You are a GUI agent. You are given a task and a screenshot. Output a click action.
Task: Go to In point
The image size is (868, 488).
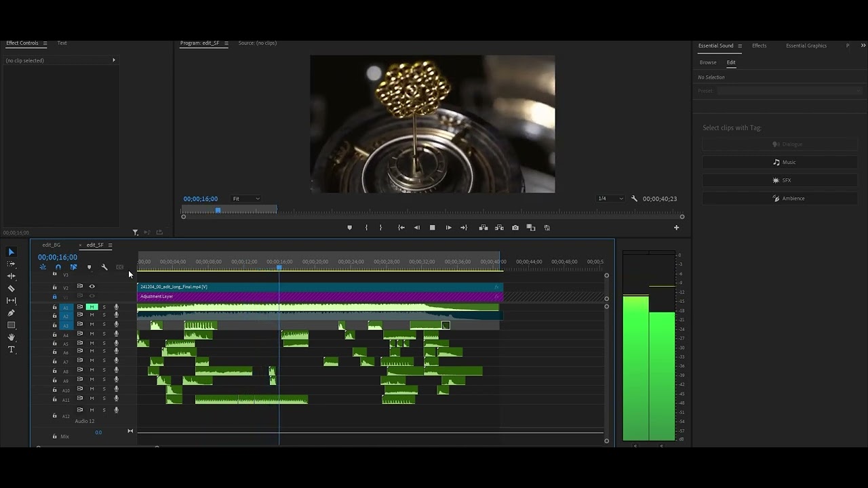point(401,228)
